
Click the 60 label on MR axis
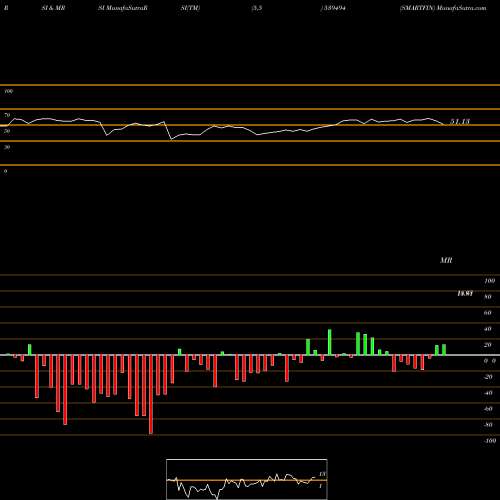(488, 313)
